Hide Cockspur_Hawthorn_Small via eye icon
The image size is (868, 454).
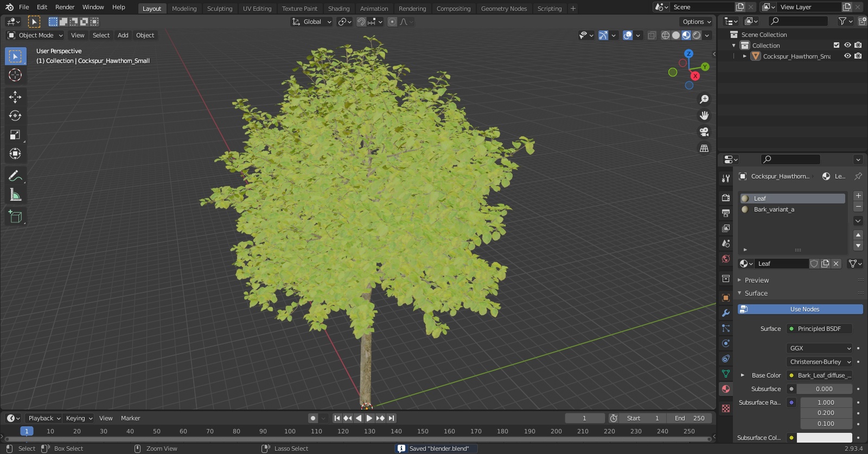[847, 56]
